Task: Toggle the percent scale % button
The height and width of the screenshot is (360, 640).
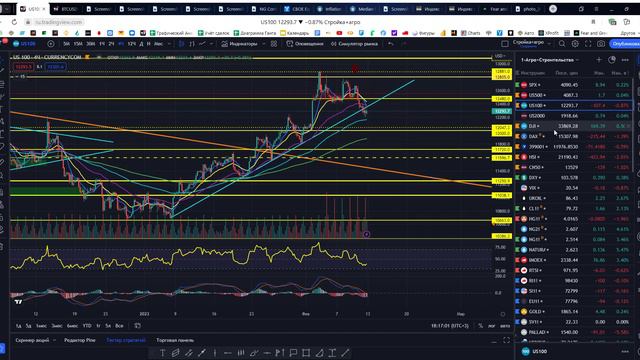Action: (x=480, y=326)
